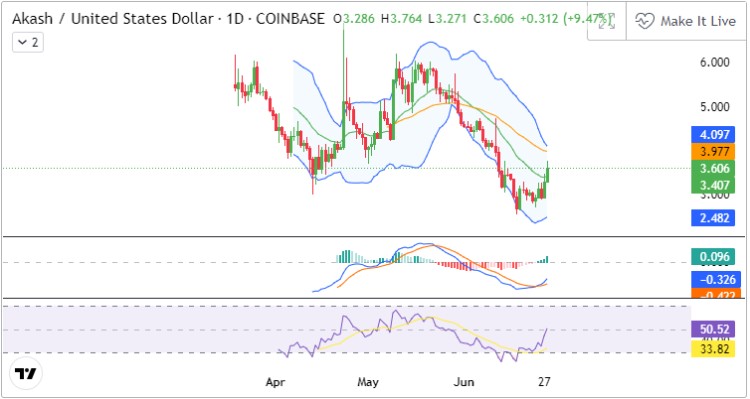Viewport: 750px width, 399px height.
Task: Click the Make It Live button
Action: 686,21
